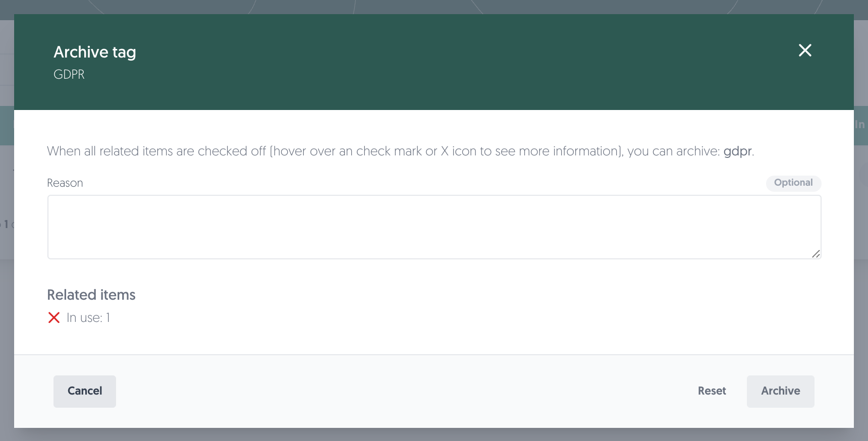This screenshot has height=441, width=868.
Task: Close the Archive tag dialog via X icon
Action: pos(805,50)
